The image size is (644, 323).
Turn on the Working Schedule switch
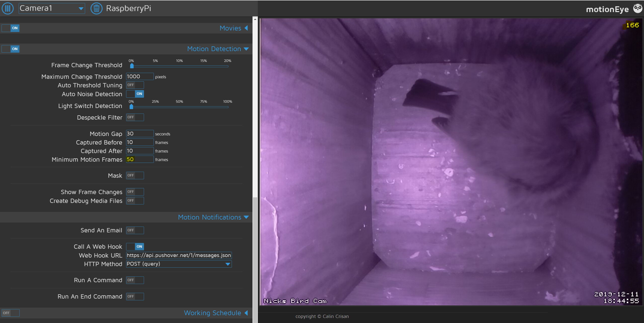[x=11, y=313]
